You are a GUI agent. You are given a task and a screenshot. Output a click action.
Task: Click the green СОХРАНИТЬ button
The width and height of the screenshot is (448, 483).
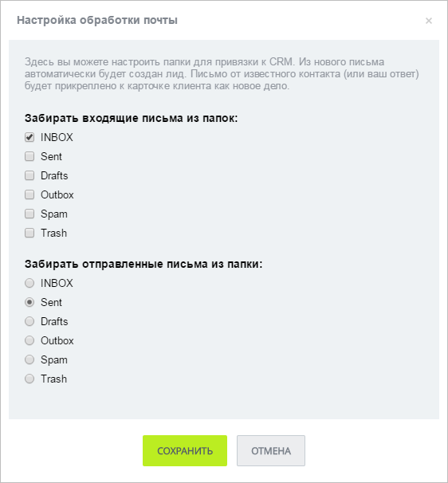coord(185,450)
